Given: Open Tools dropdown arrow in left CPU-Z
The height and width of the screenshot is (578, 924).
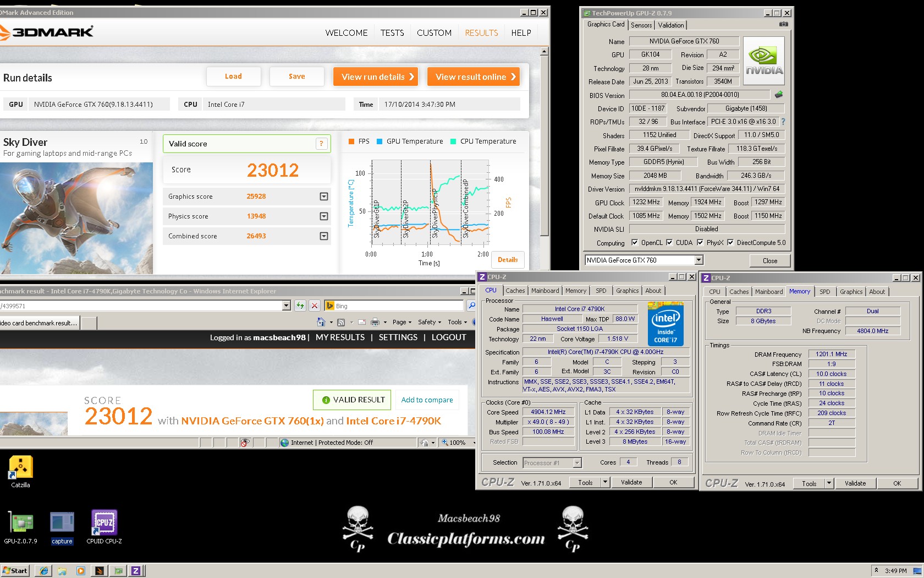Looking at the screenshot, I should [x=605, y=482].
